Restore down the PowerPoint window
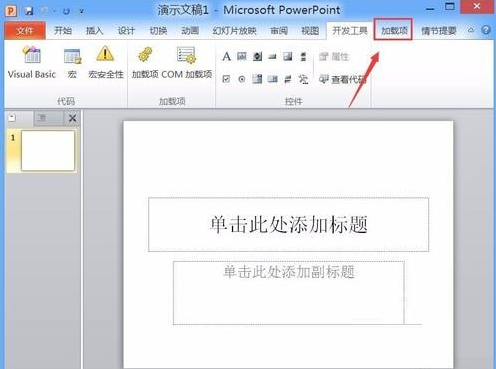This screenshot has width=496, height=369. click(450, 7)
